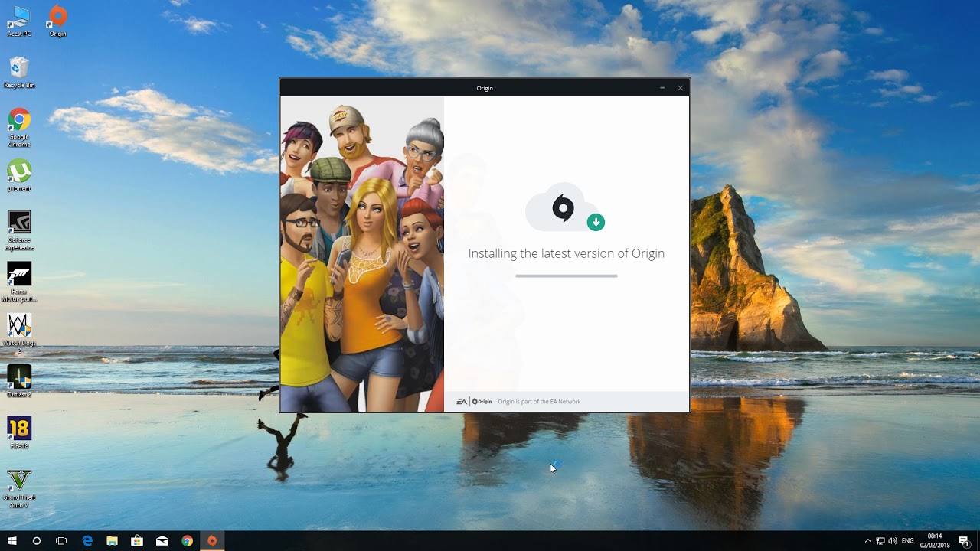
Task: Select the uTorrent desktop shortcut
Action: click(x=19, y=176)
